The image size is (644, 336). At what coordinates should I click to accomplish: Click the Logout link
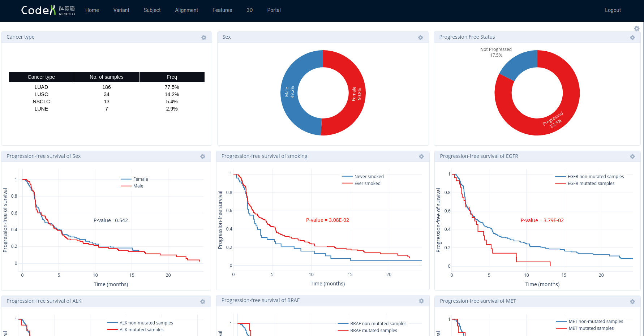pos(613,10)
